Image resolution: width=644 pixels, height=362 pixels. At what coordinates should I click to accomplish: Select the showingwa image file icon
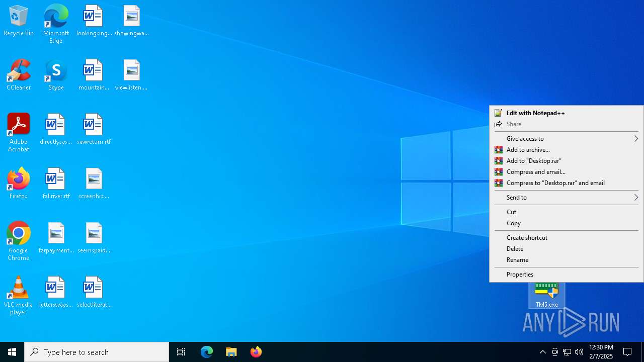click(131, 21)
